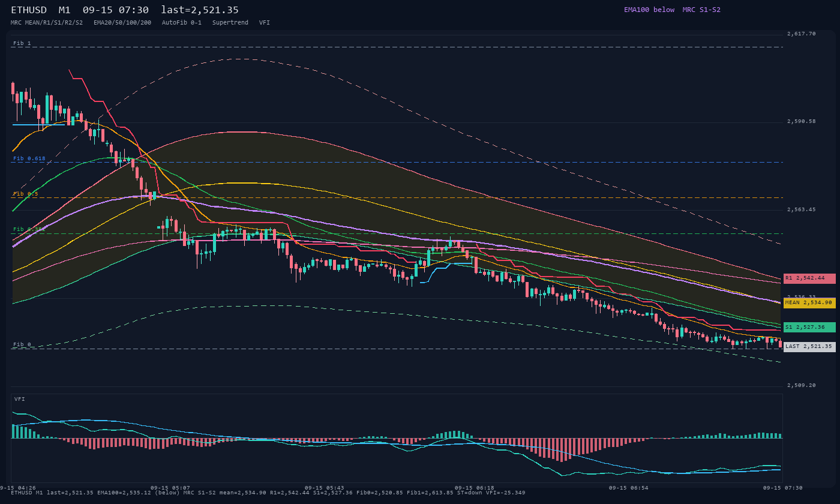
Task: Click the 09-15 05:43 time axis label
Action: click(x=325, y=488)
